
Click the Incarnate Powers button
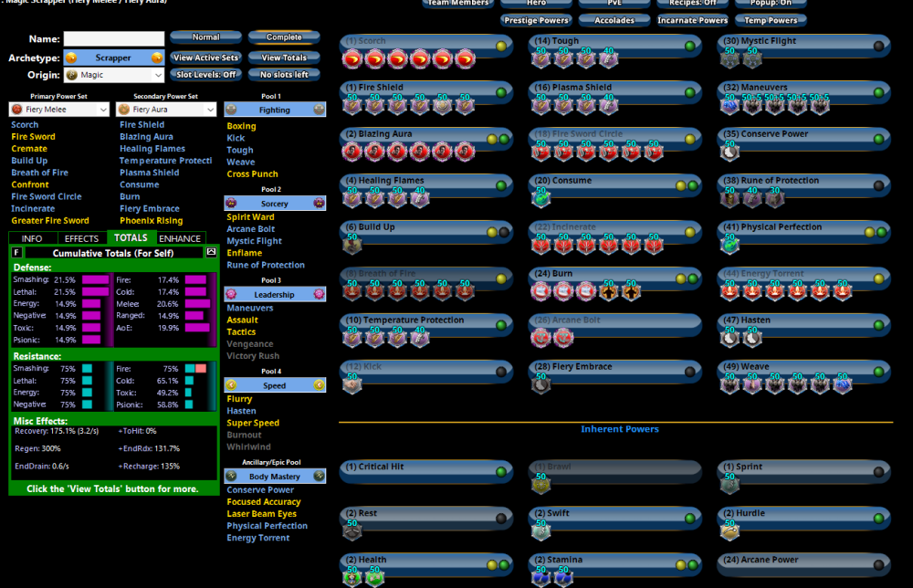pos(691,19)
